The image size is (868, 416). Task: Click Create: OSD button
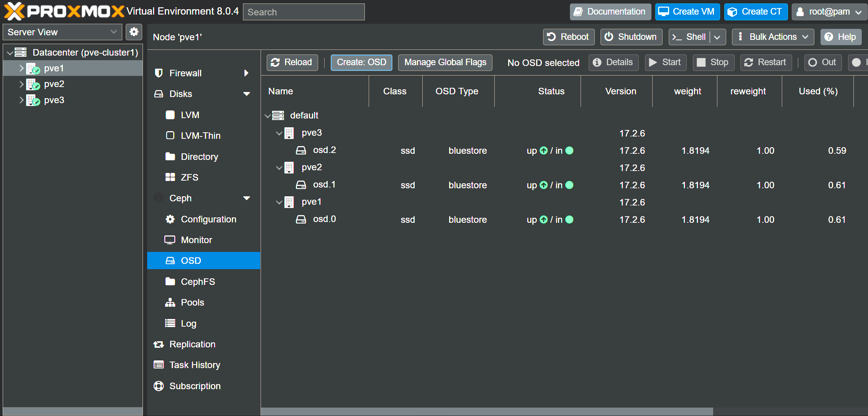pos(361,62)
